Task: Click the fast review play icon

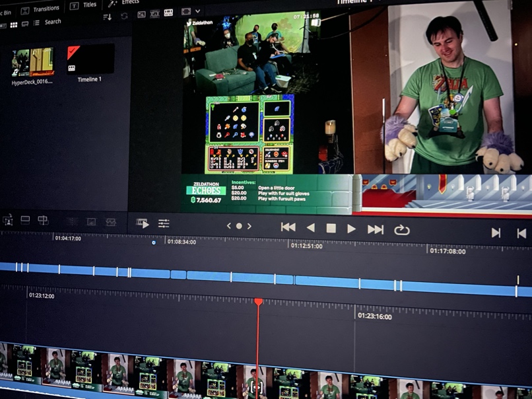Action: click(x=143, y=223)
